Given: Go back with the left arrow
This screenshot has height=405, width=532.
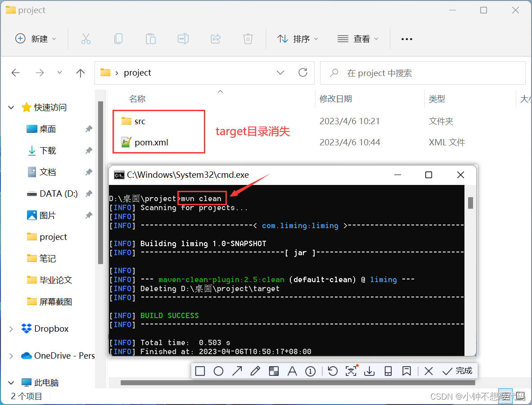Looking at the screenshot, I should coord(16,72).
